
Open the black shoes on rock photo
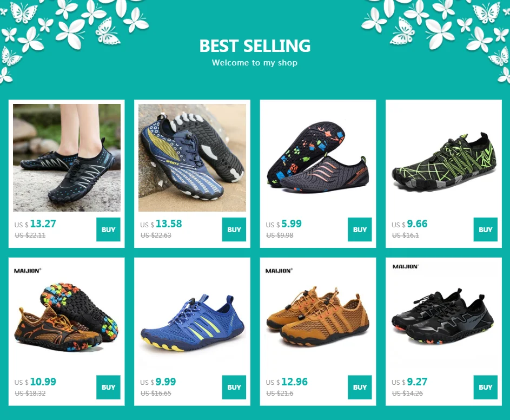(x=67, y=157)
